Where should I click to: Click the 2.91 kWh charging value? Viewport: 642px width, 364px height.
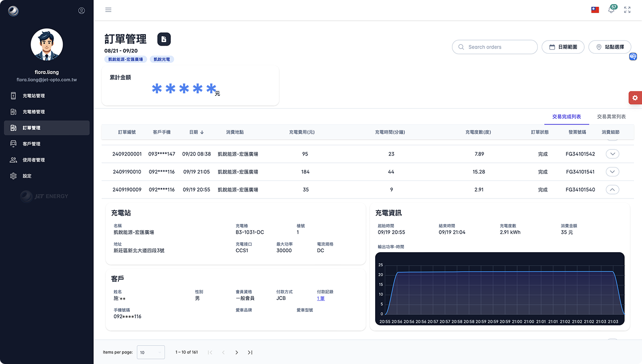pos(510,233)
